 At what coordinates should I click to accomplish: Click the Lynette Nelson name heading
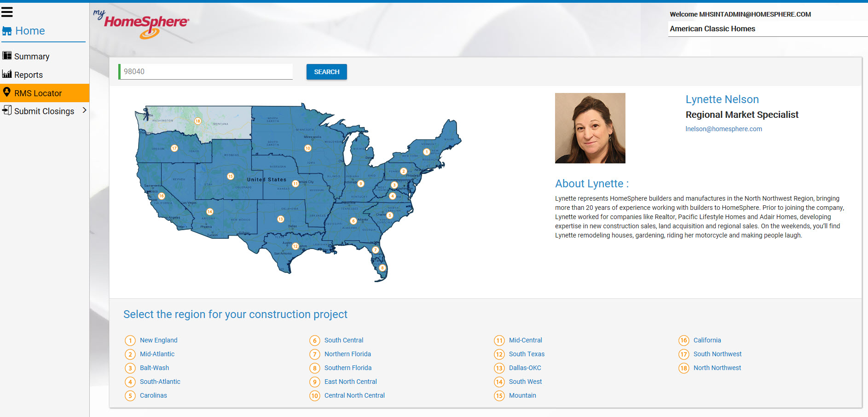pos(722,99)
